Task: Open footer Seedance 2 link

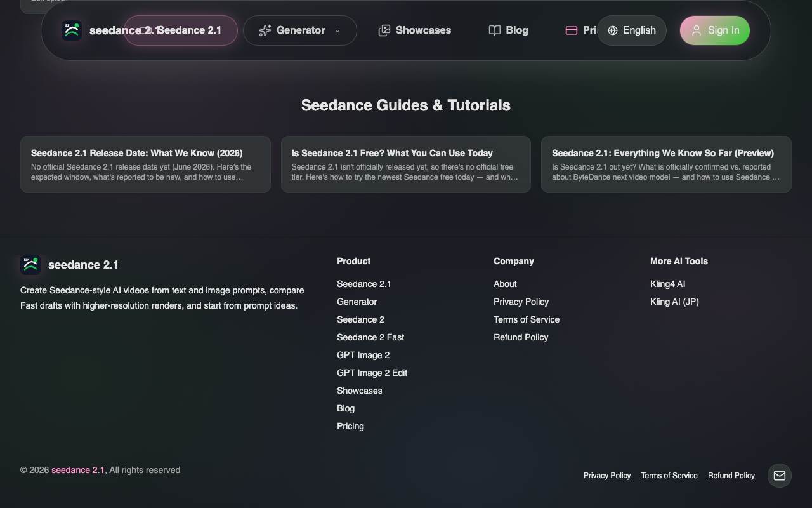Action: pyautogui.click(x=360, y=319)
